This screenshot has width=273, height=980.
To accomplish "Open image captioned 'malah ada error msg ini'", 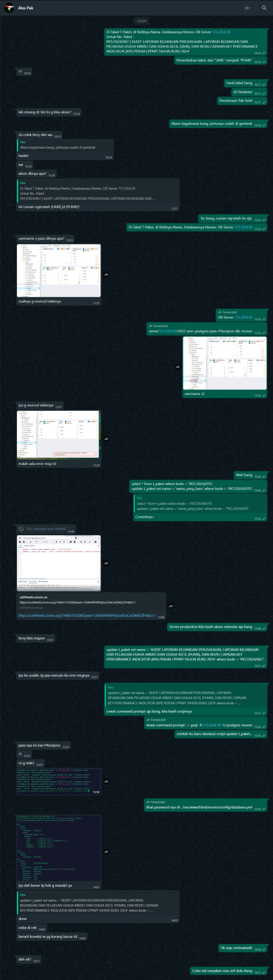I will click(59, 435).
